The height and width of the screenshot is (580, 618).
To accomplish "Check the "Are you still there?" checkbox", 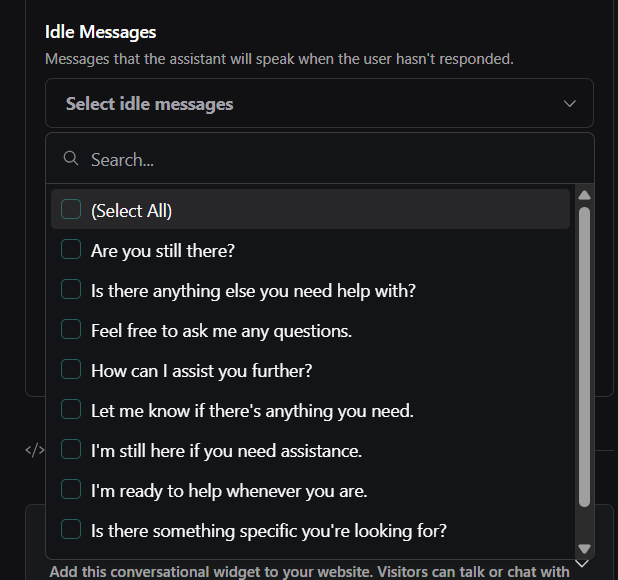I will click(71, 250).
